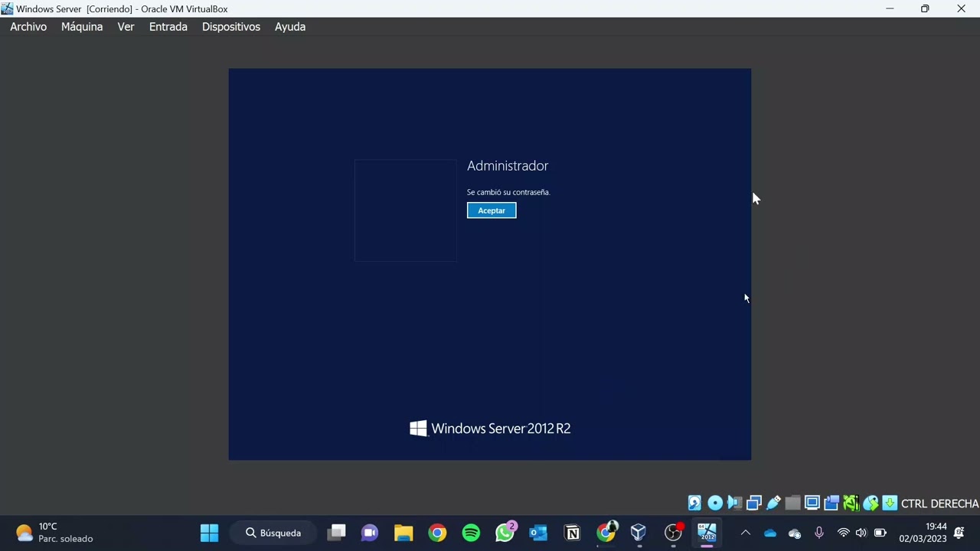This screenshot has width=980, height=551.
Task: Expand the hidden system tray icons
Action: coord(746,533)
